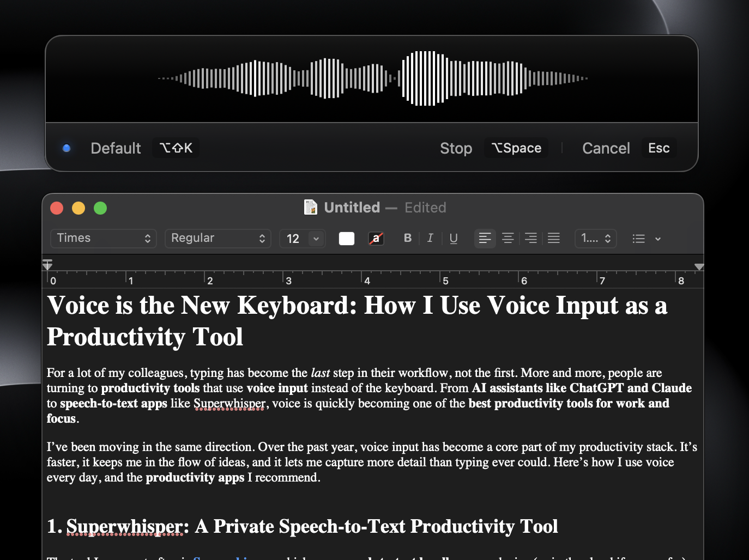Open the text highlight color control
The width and height of the screenshot is (749, 560).
(376, 238)
